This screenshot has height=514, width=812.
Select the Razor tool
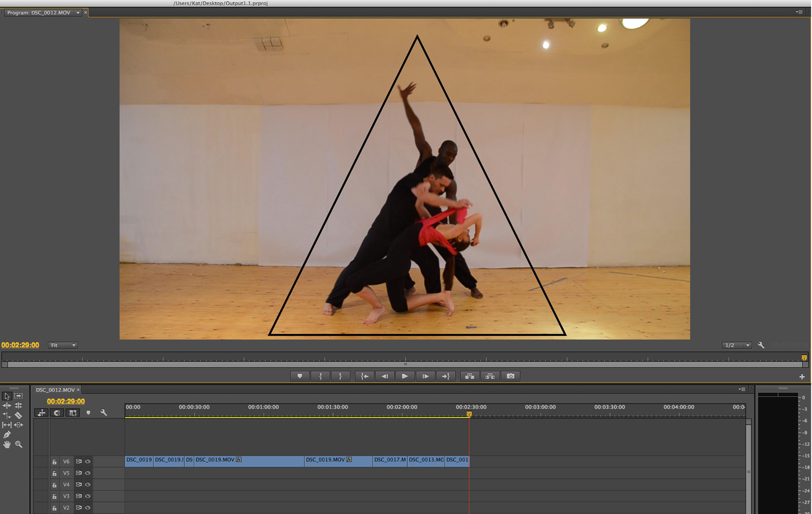(19, 415)
